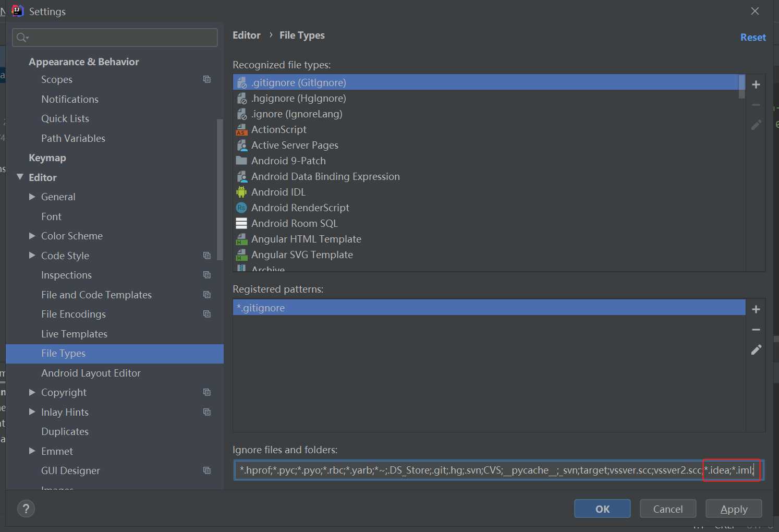Open the Scopes settings page

click(x=57, y=79)
